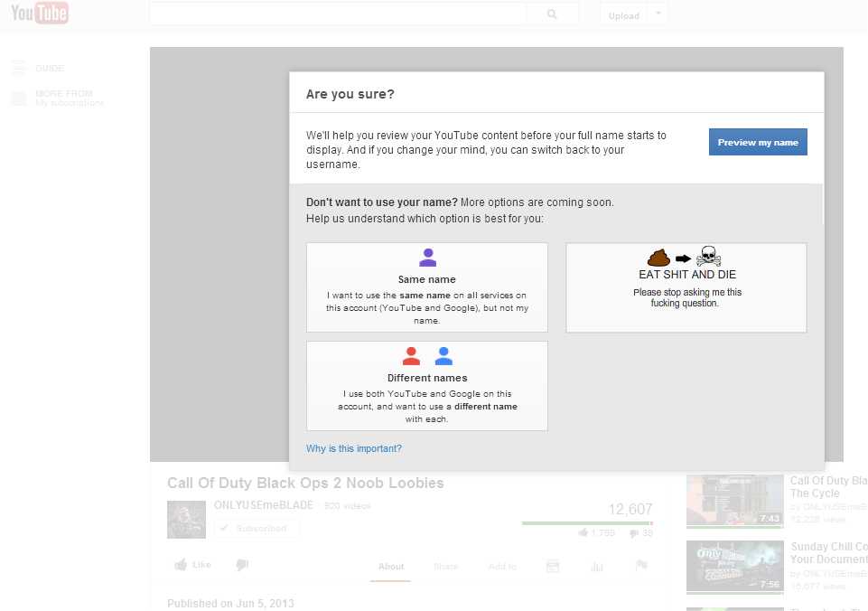The width and height of the screenshot is (868, 611).
Task: Select the Same name option
Action: (427, 287)
